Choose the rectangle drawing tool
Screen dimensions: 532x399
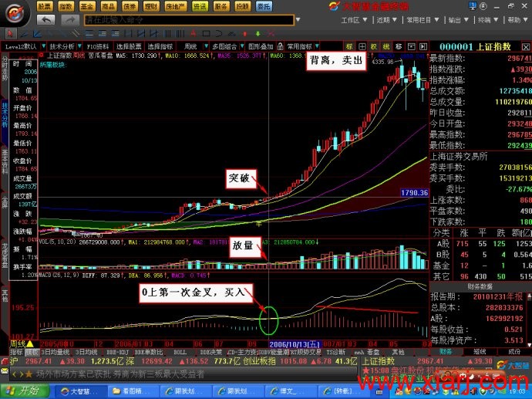coord(206,34)
